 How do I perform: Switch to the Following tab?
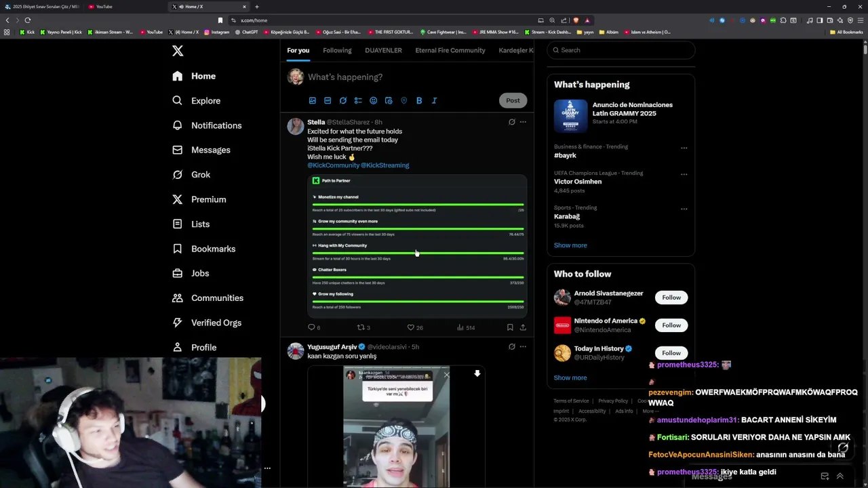click(x=337, y=50)
